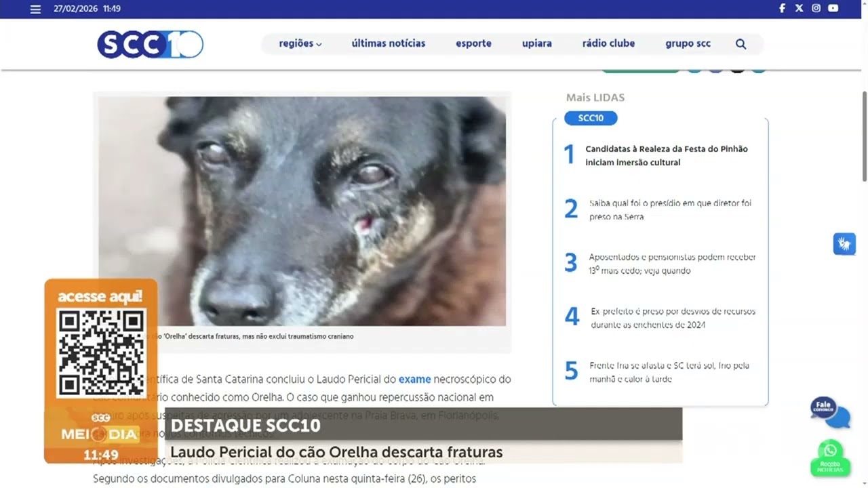Open the X (Twitter) profile icon
The image size is (868, 488).
click(x=799, y=8)
